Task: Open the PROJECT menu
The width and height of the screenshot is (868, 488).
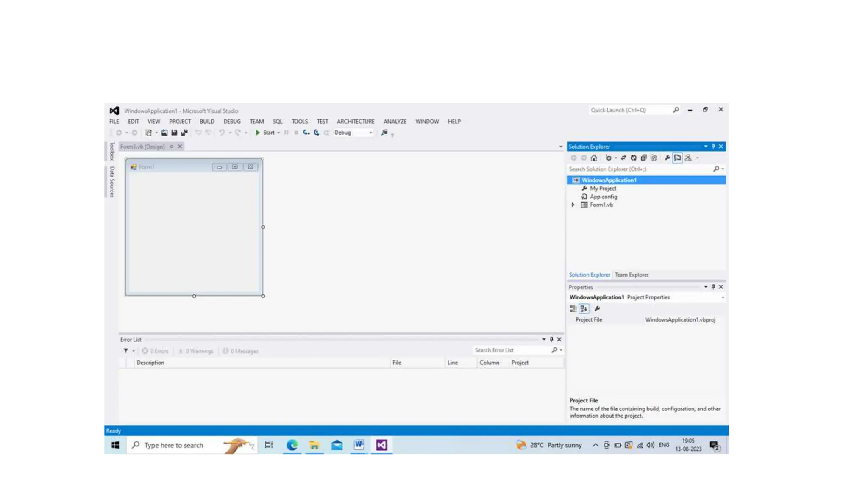Action: (180, 122)
